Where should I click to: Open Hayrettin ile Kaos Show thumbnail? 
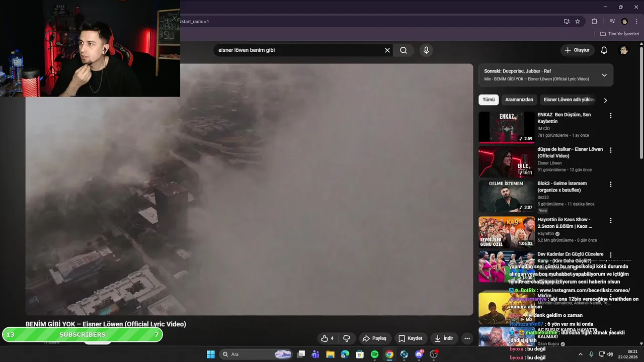point(507,232)
